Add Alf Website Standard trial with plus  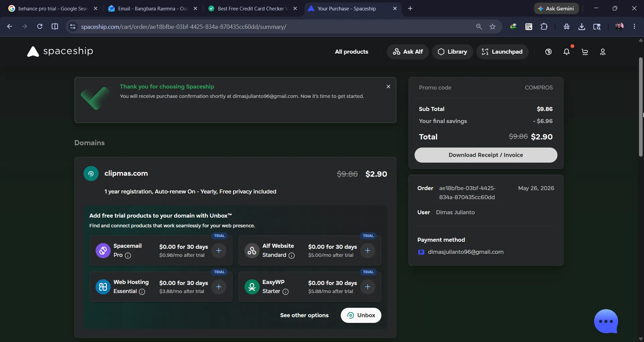pos(368,250)
